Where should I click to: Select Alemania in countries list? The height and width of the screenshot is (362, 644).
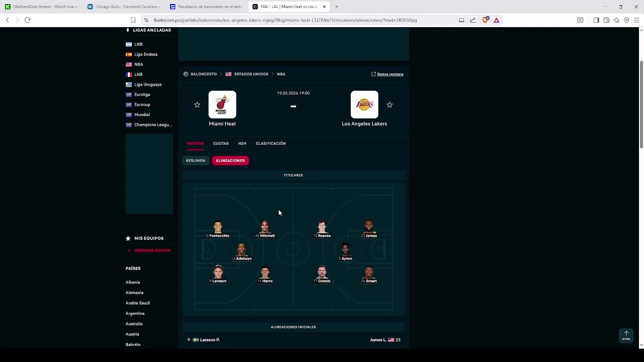[134, 293]
